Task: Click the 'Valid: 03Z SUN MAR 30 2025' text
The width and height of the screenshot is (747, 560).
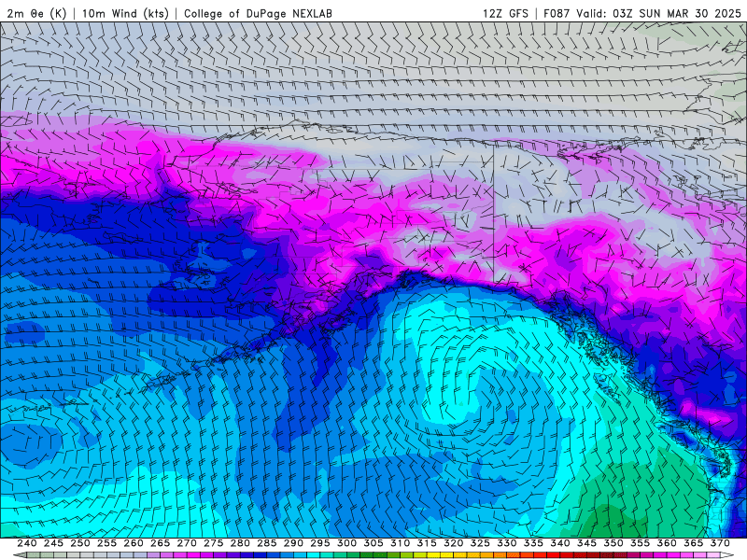Action: click(659, 13)
